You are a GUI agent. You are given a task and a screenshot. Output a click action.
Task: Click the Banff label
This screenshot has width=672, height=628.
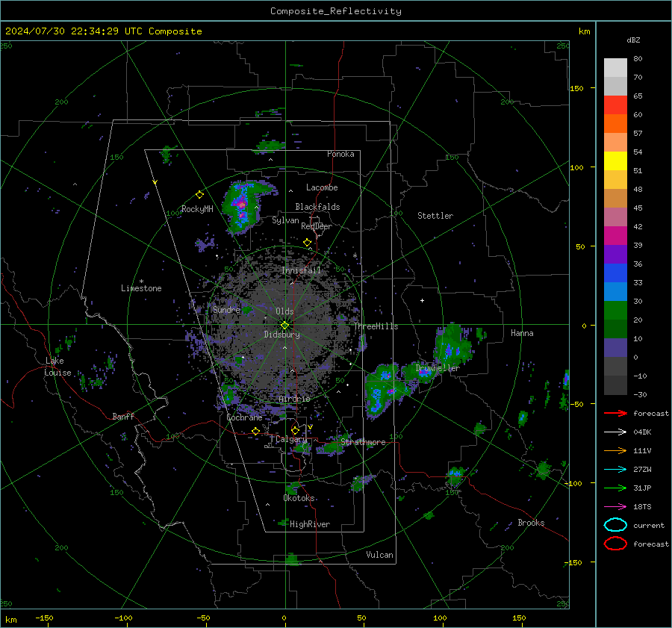123,416
